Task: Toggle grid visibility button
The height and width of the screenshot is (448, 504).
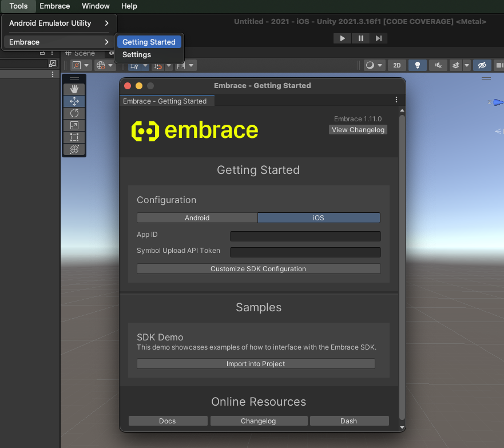Action: [x=134, y=66]
